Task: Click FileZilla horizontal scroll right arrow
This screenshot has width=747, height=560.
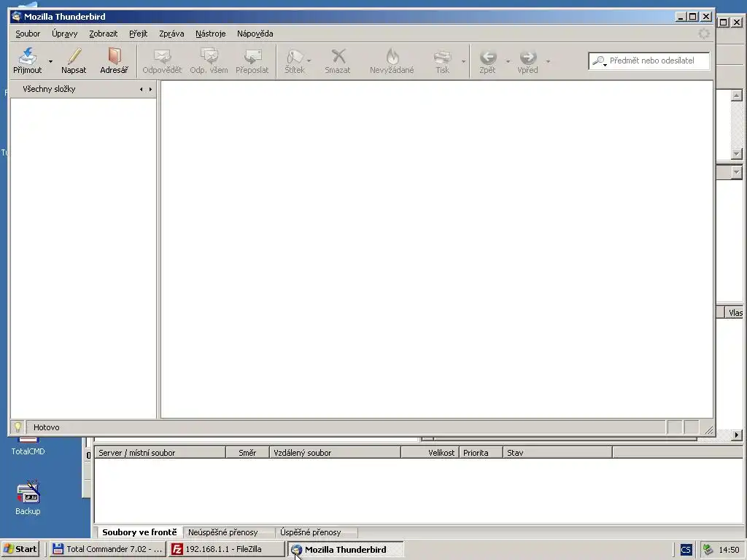Action: tap(737, 435)
